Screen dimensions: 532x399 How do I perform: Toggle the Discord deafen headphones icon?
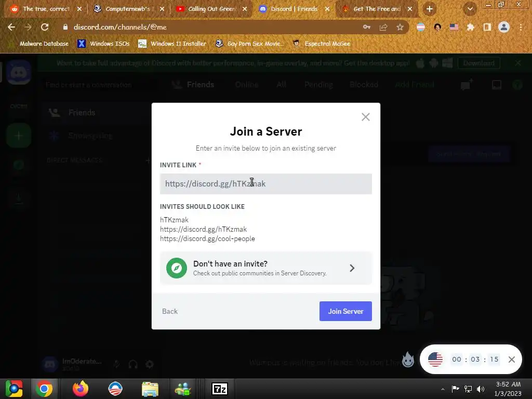[x=133, y=364]
